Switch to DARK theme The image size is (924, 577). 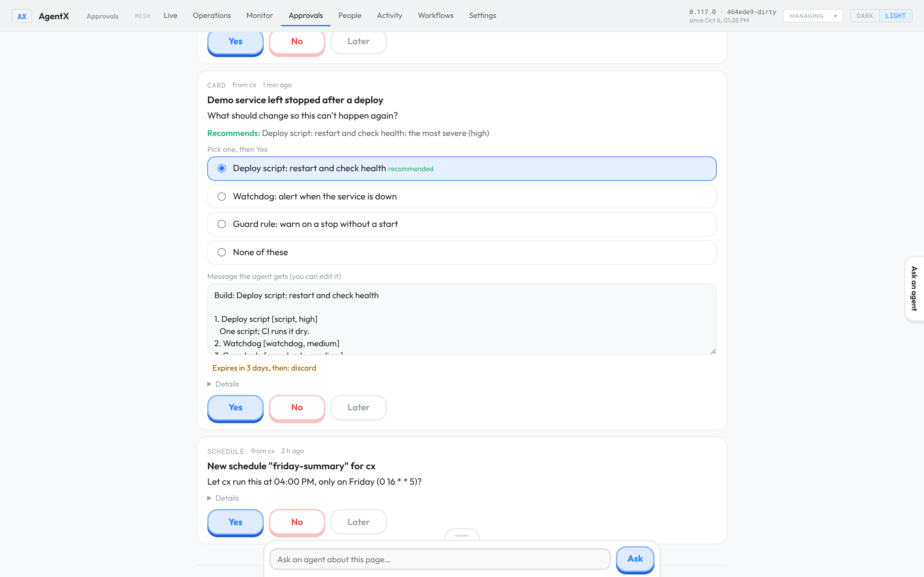pos(864,16)
